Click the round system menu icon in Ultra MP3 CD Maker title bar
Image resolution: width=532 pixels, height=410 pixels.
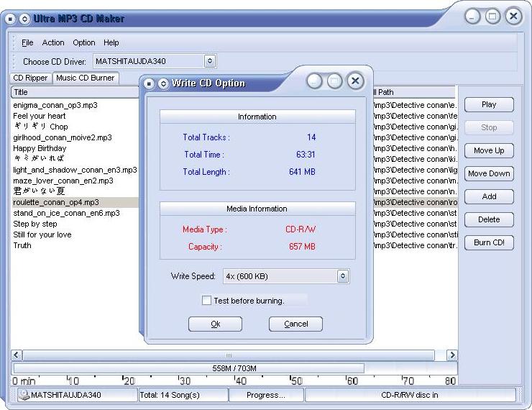10,19
